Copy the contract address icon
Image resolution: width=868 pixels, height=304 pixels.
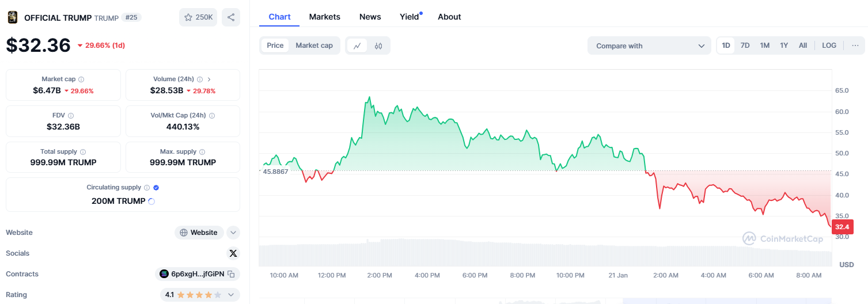pyautogui.click(x=231, y=274)
